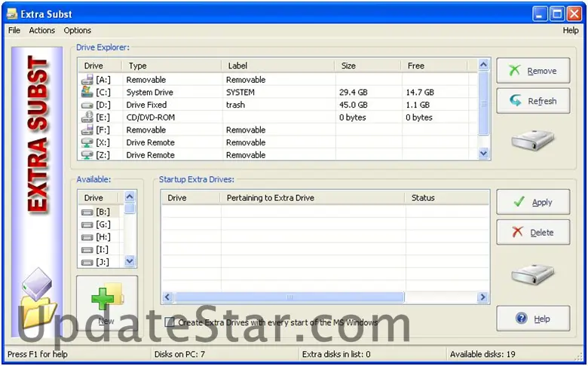Screen dimensions: 588x366
Task: Select the System Drive type text
Action: [x=149, y=92]
